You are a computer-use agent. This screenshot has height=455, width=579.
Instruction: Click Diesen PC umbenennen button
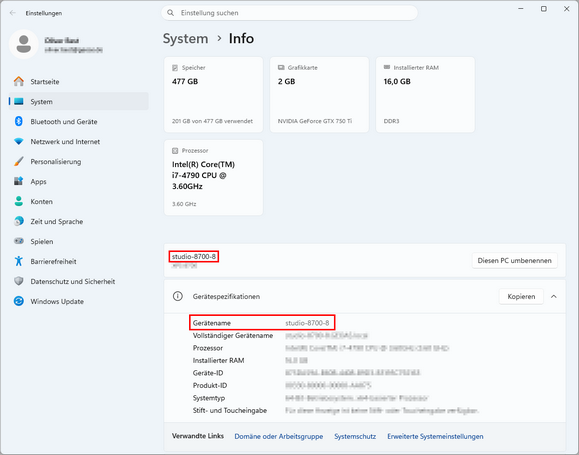[x=514, y=260]
